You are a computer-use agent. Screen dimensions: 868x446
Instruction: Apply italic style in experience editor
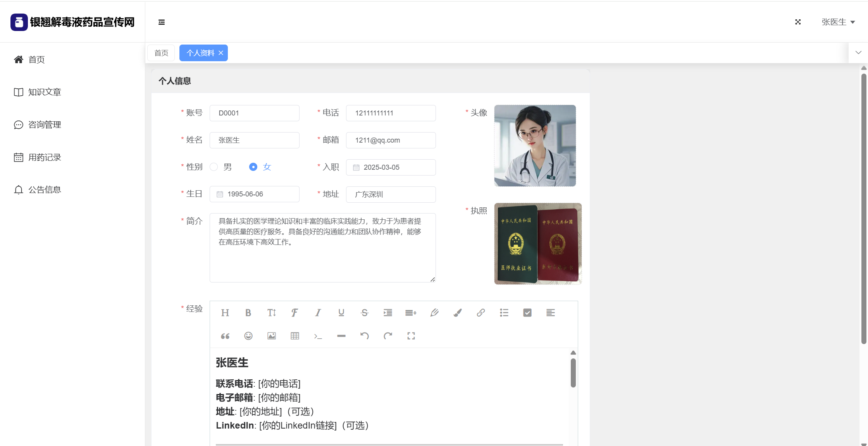pyautogui.click(x=318, y=313)
